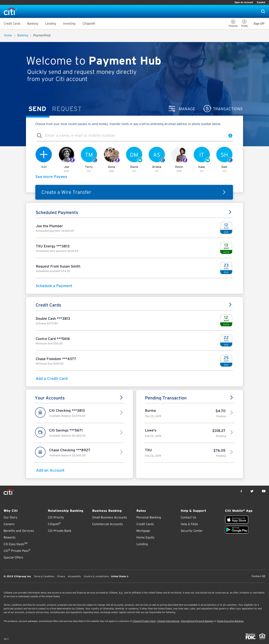
Task: Open Burma pending transaction chevron
Action: [x=231, y=412]
